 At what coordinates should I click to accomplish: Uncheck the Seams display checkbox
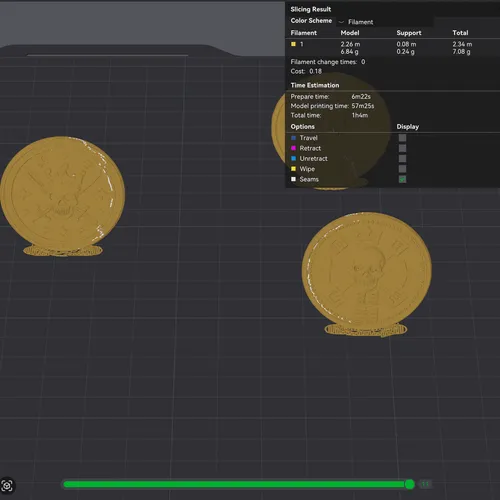pyautogui.click(x=402, y=179)
